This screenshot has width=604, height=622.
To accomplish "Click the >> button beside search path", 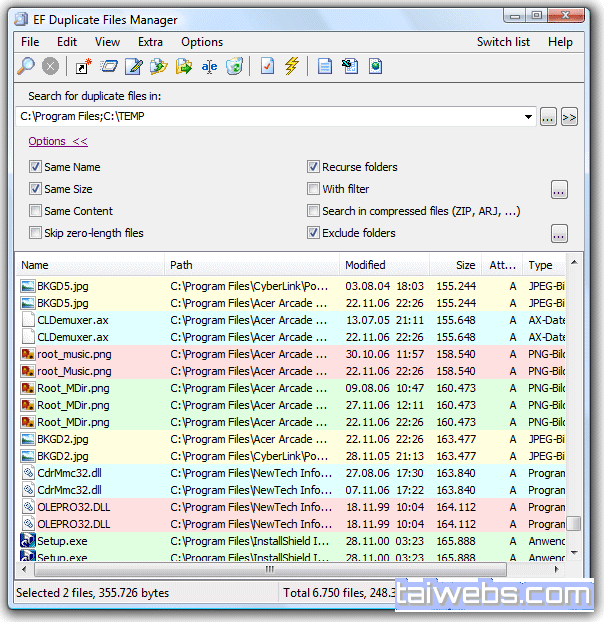I will pos(570,117).
